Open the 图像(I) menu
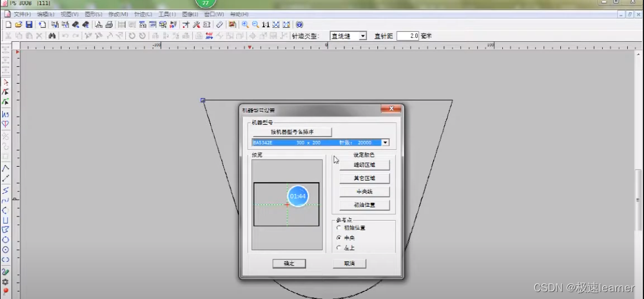644x299 pixels. [x=190, y=15]
